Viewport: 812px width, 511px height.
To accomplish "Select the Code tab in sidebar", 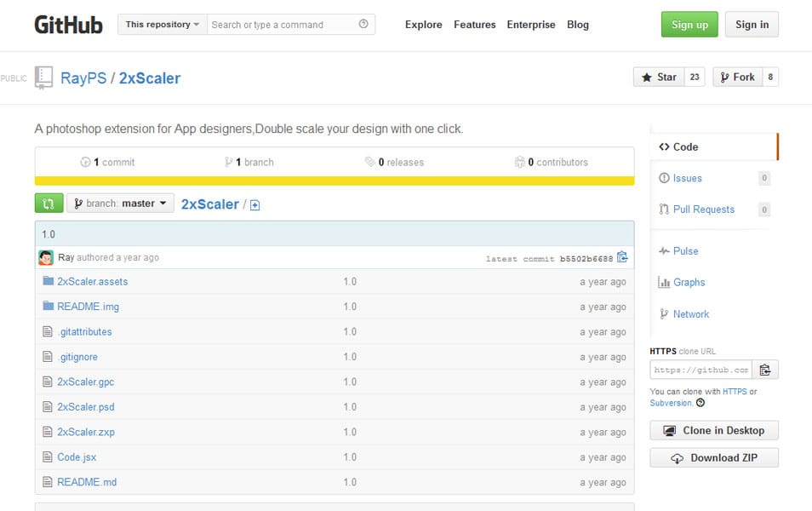I will tap(713, 146).
